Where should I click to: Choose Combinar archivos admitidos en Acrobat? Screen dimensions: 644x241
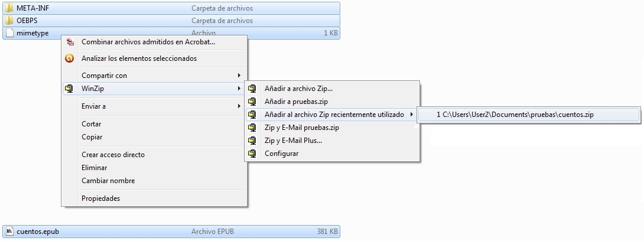click(x=148, y=42)
